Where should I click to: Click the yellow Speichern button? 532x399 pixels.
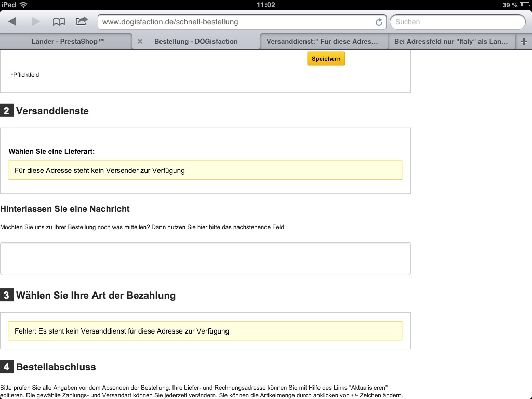326,59
